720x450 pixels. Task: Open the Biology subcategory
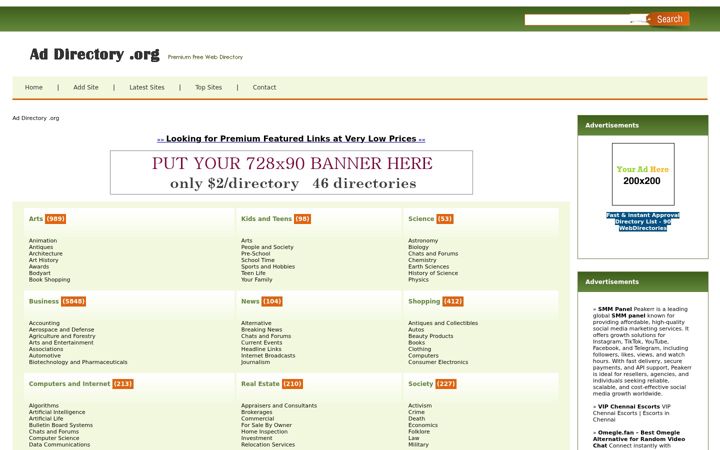click(418, 247)
